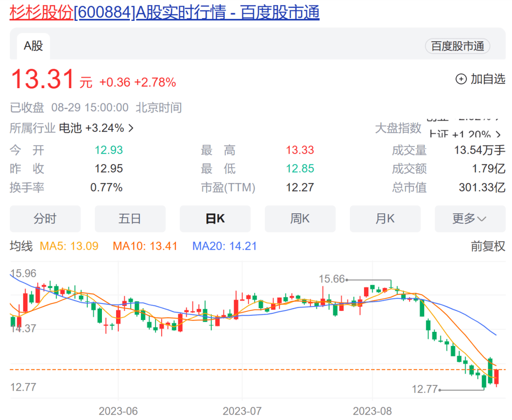512x420 pixels.
Task: Expand the 电池 industry chevron arrow
Action: [x=131, y=128]
